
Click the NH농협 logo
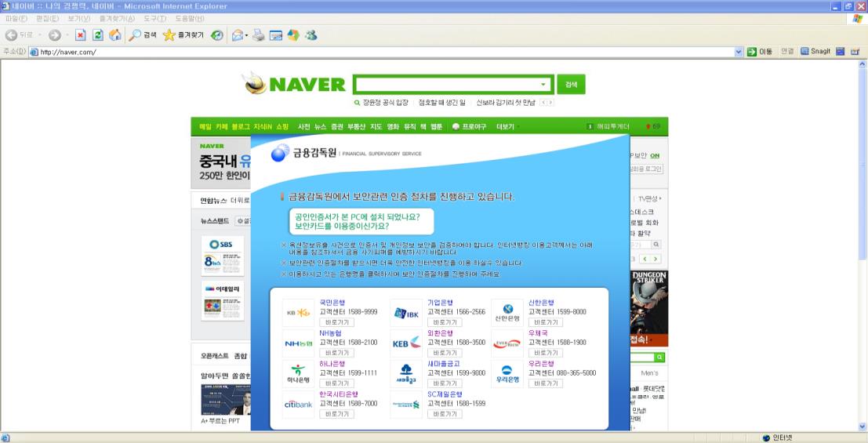tap(299, 343)
